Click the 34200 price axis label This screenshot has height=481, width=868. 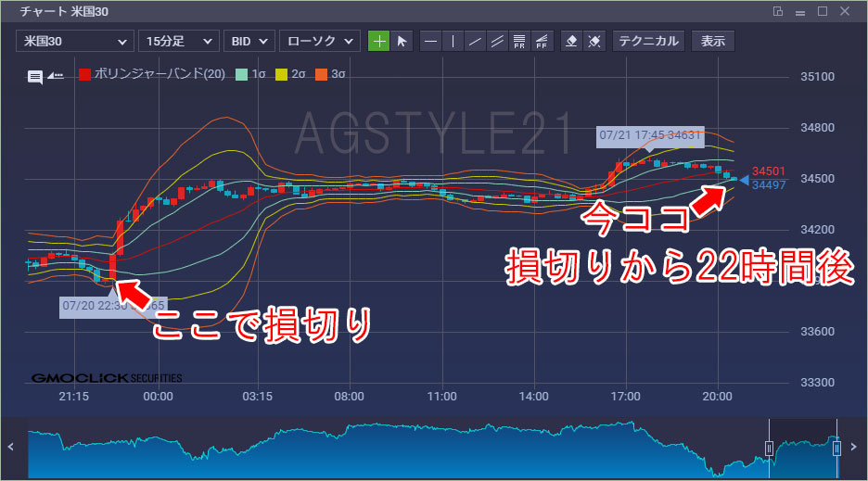pos(817,230)
